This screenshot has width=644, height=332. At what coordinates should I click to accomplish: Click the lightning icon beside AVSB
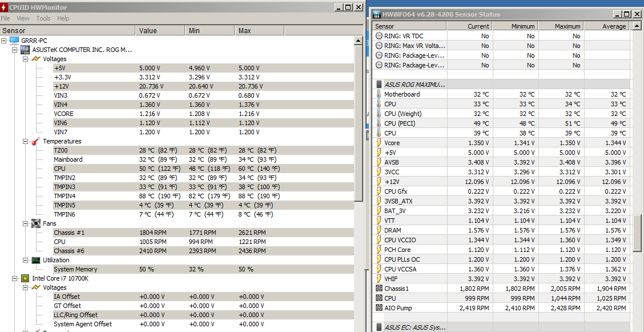pos(379,162)
